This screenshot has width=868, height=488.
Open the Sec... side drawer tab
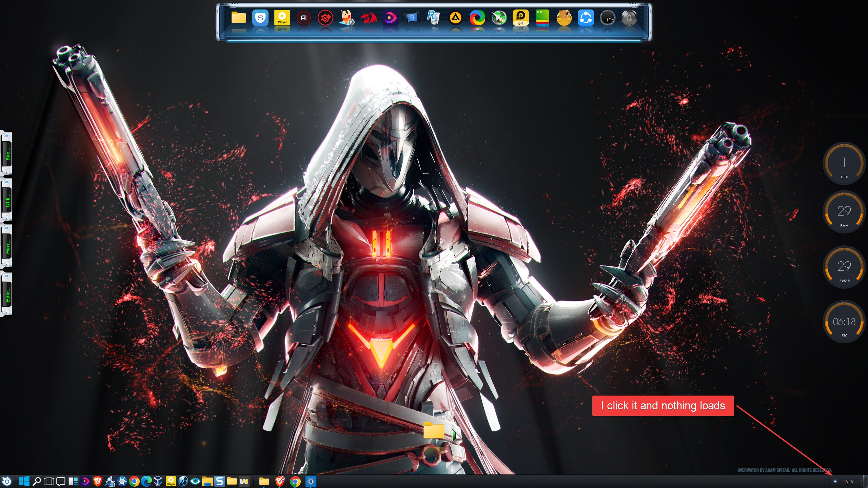7,154
